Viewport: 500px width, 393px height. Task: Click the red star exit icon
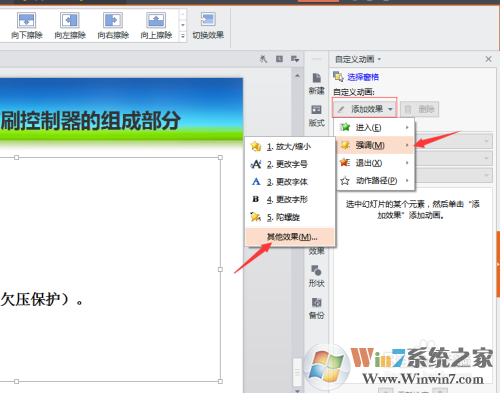345,162
